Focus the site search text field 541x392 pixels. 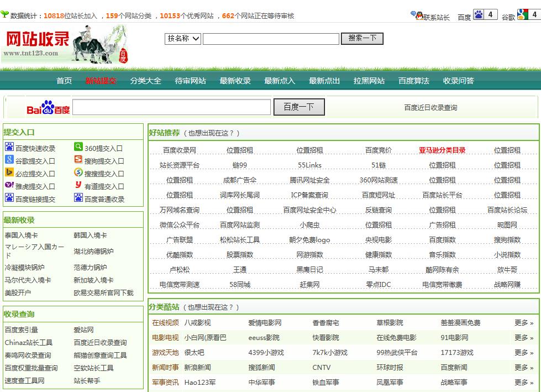tap(271, 39)
